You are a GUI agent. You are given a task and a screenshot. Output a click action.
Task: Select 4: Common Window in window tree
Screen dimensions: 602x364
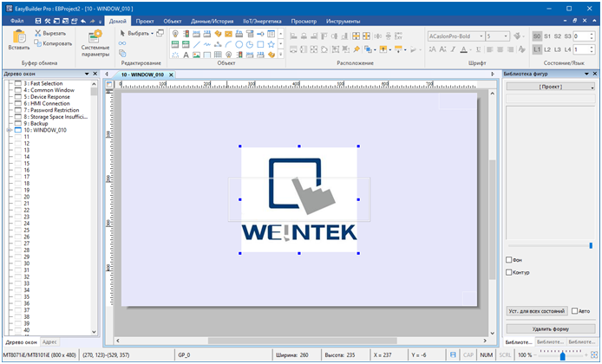tap(49, 90)
